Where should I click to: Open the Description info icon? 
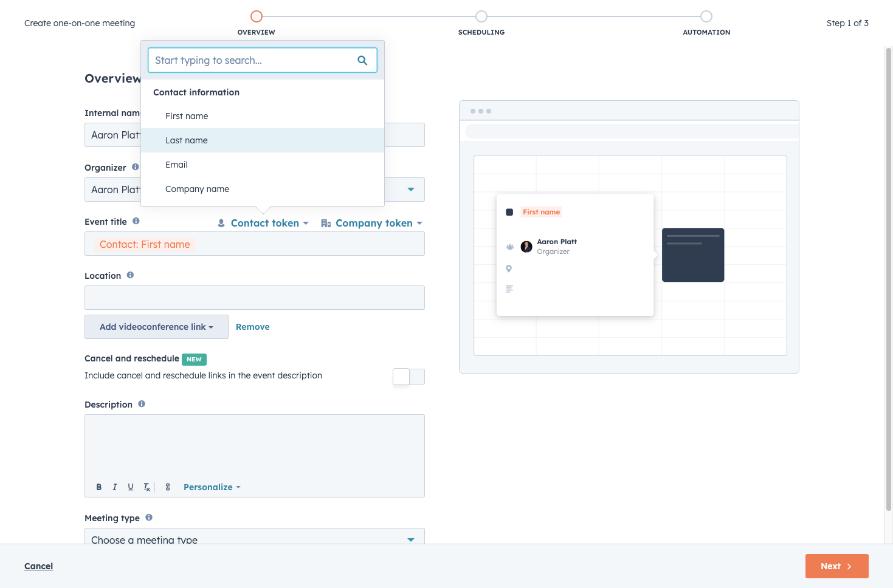coord(142,404)
